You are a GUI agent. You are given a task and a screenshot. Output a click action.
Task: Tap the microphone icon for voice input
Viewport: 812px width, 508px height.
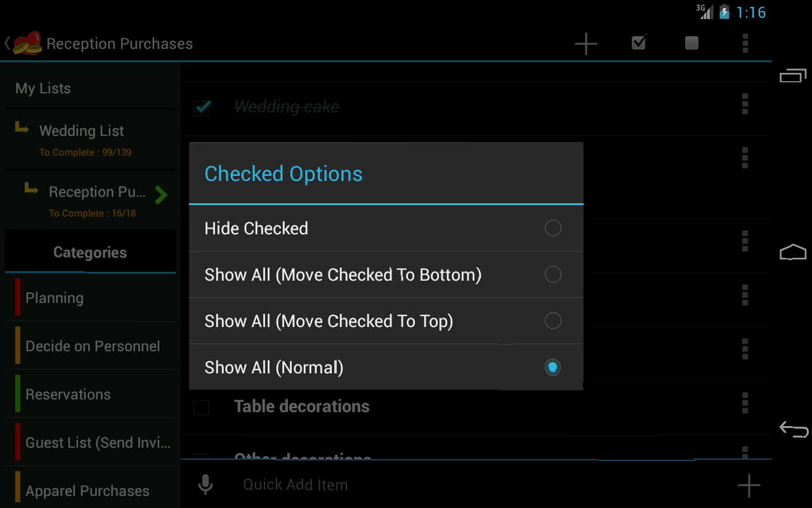(x=205, y=484)
